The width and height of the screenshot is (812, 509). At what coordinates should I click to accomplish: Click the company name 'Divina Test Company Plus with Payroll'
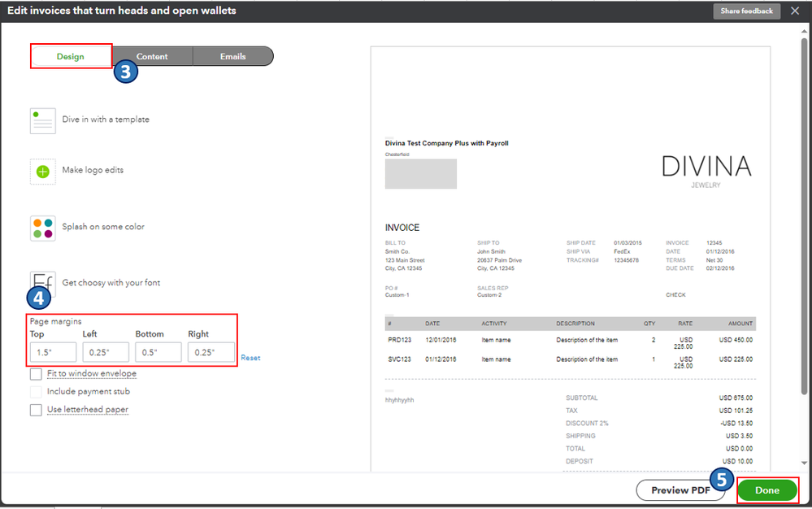click(x=446, y=143)
